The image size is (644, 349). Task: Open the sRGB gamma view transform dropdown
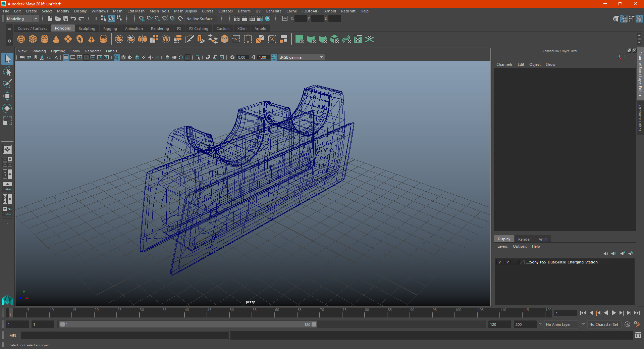coord(301,57)
